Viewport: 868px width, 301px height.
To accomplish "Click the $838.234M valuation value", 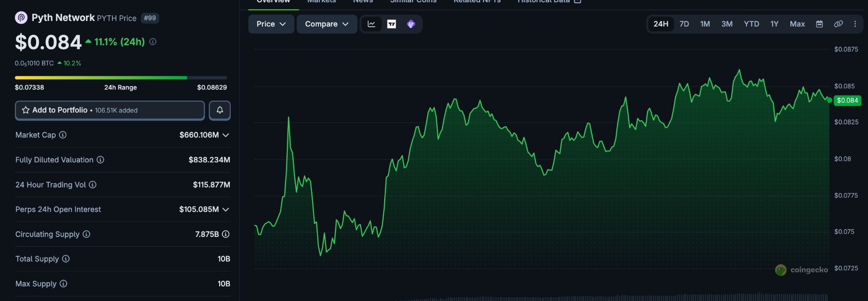I will point(209,160).
